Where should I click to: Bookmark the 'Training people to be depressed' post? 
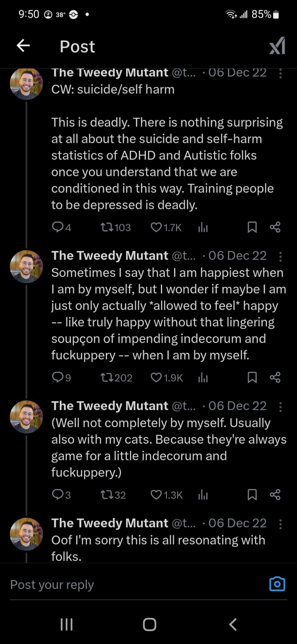pyautogui.click(x=252, y=227)
